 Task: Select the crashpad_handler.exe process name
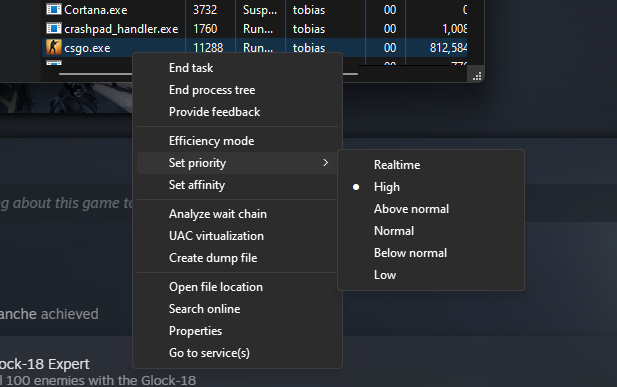121,29
